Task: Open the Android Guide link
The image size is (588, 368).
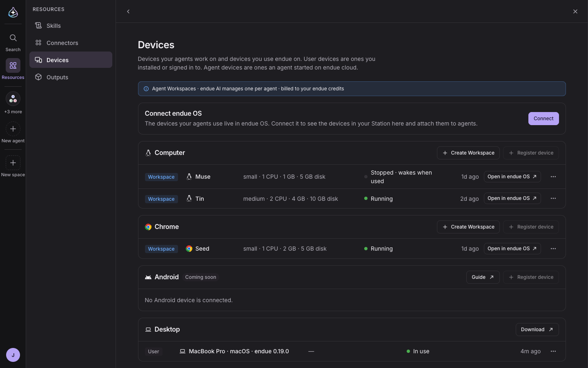Action: pos(483,277)
